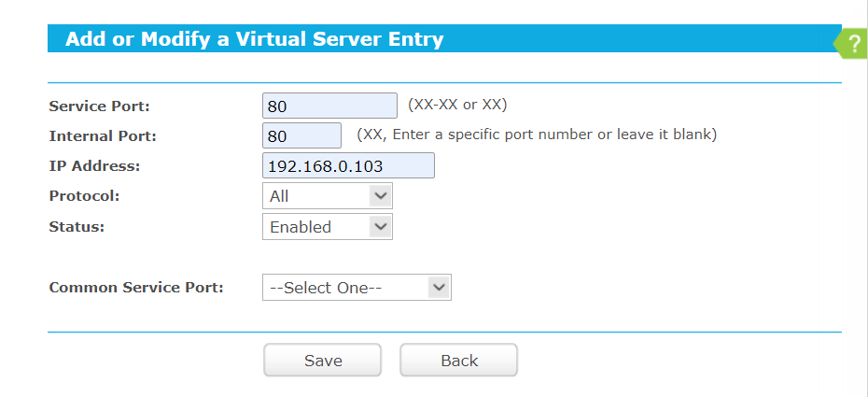Viewport: 868px width, 397px height.
Task: Click the (XX-XX or XX) hint text
Action: [x=457, y=104]
